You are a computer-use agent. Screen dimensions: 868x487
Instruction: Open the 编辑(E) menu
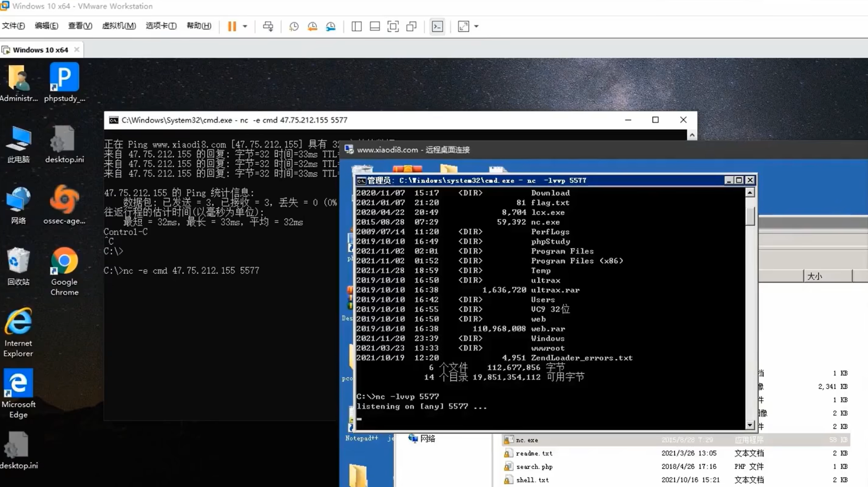(46, 26)
